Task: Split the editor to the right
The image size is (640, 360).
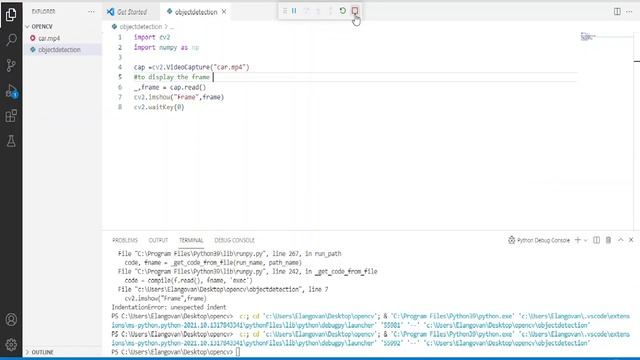Action: (x=617, y=11)
